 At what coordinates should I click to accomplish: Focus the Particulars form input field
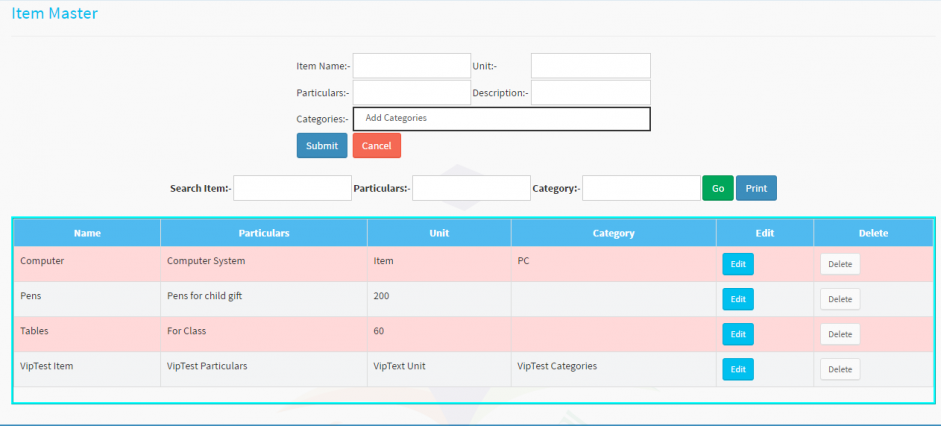click(411, 93)
